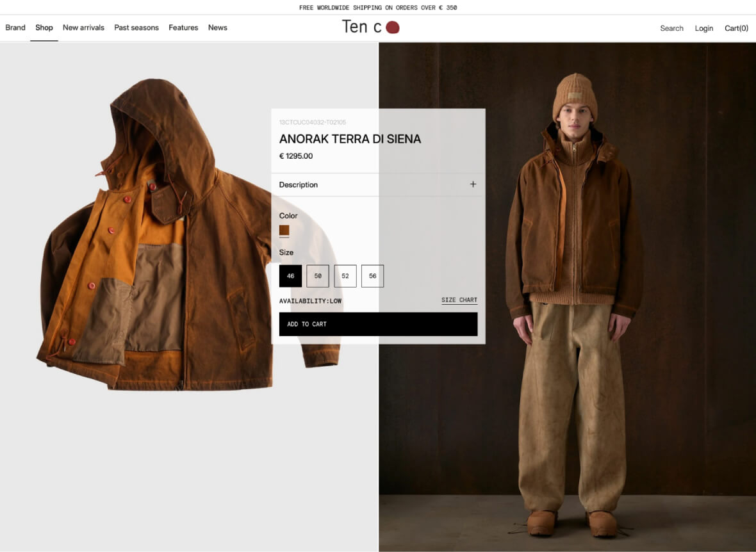
Task: Click the Login link
Action: [x=703, y=28]
